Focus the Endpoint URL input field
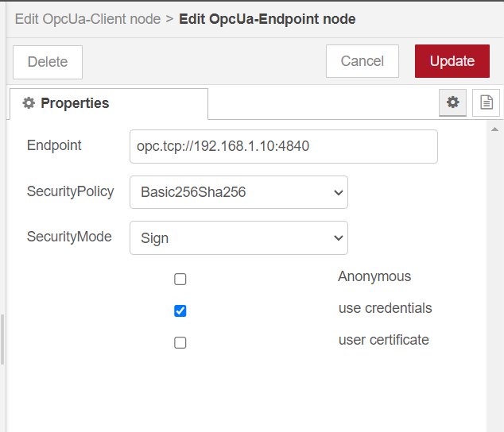Screen dimensions: 504x432 283,146
